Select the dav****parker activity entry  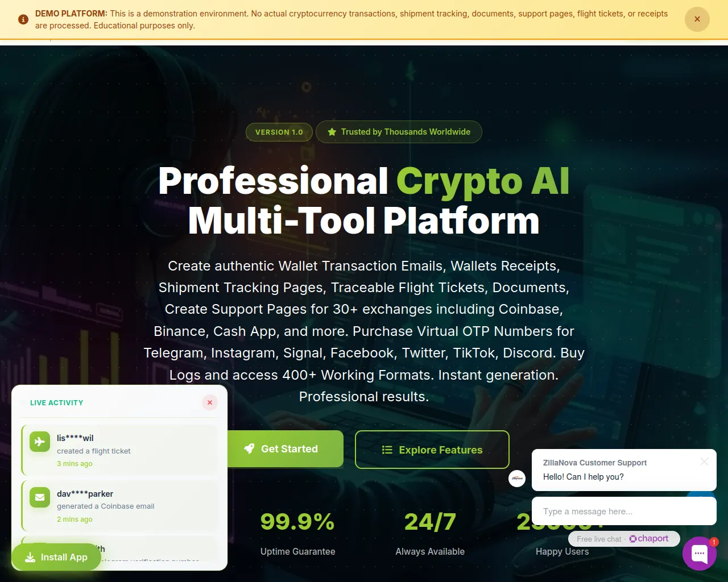(119, 506)
